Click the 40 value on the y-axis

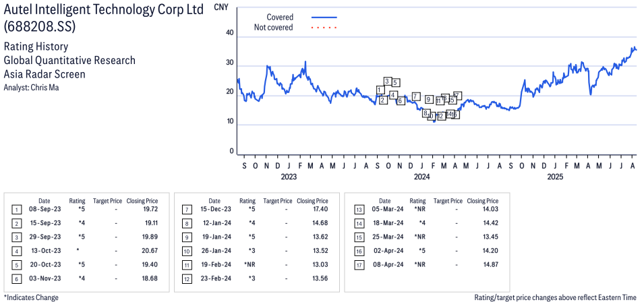(229, 33)
